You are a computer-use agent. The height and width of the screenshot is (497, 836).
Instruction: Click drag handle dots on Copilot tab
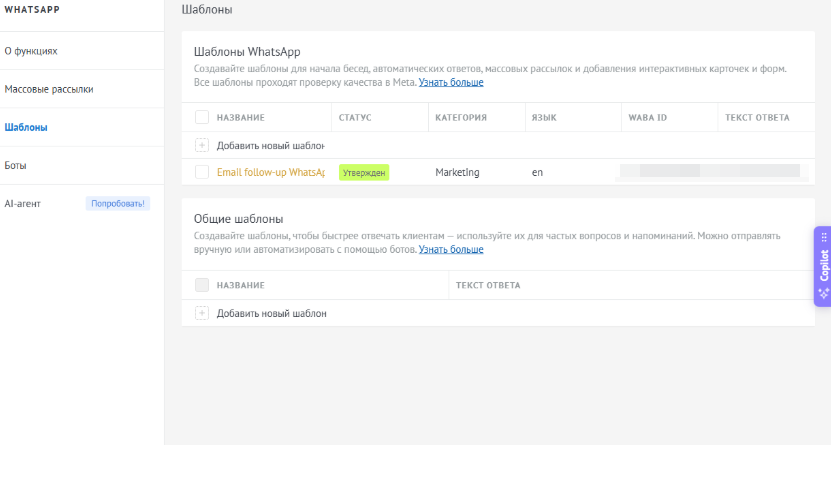(x=824, y=238)
